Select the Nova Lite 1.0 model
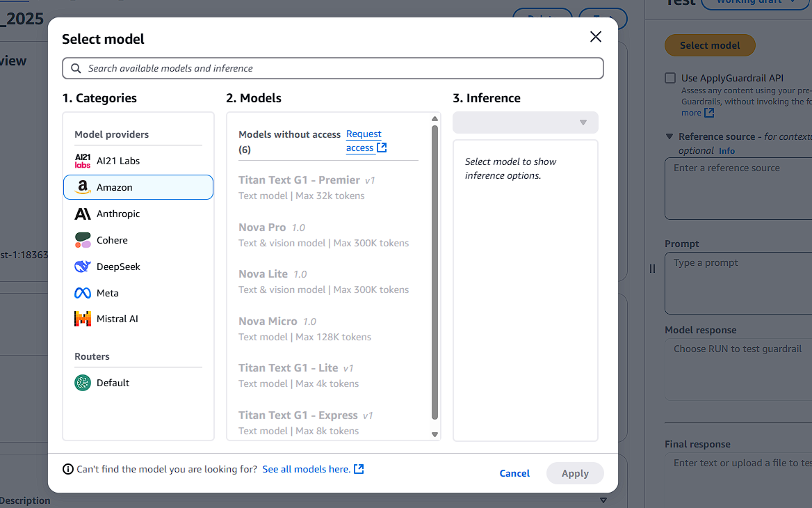 (x=328, y=281)
